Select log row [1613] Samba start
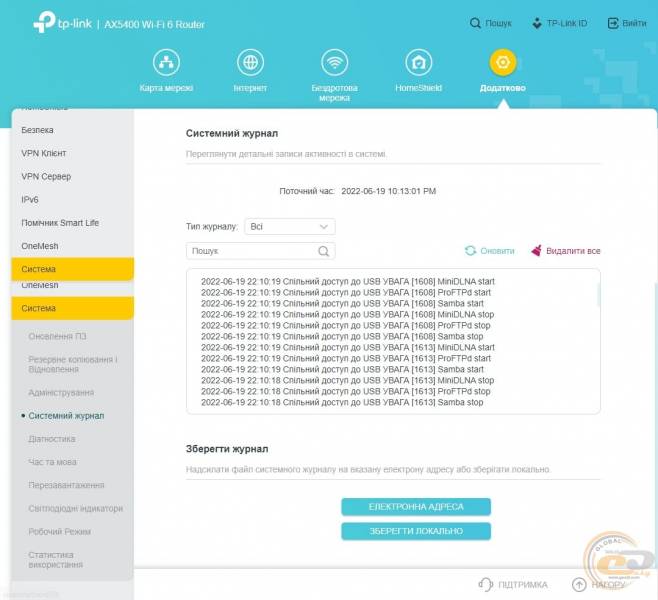This screenshot has width=658, height=600. (342, 369)
